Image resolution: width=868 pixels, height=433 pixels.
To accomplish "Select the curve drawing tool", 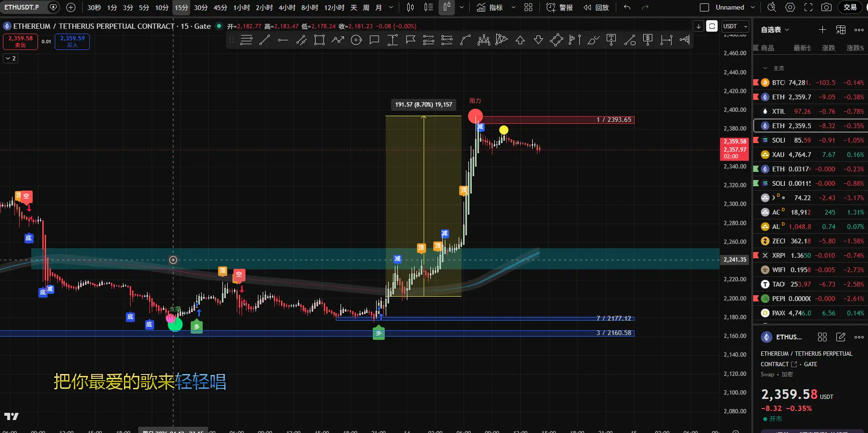I will click(x=465, y=40).
